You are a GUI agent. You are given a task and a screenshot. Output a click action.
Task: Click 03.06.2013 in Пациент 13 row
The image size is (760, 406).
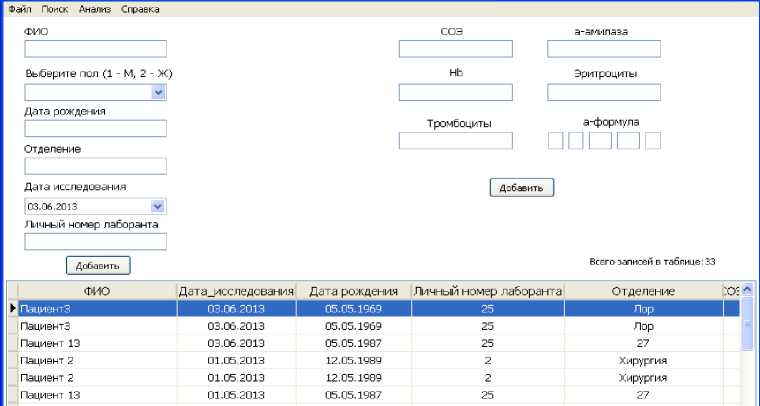pyautogui.click(x=236, y=343)
